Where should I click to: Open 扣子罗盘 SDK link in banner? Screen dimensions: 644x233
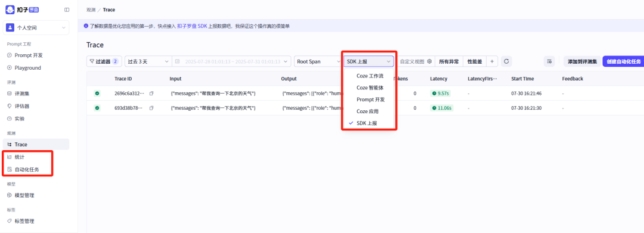(192, 26)
